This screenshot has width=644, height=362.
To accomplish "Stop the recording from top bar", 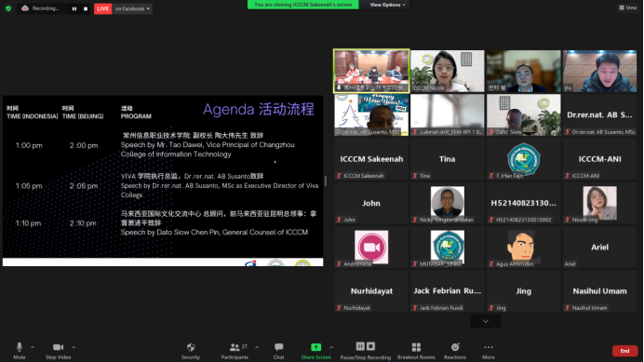I will pos(86,8).
